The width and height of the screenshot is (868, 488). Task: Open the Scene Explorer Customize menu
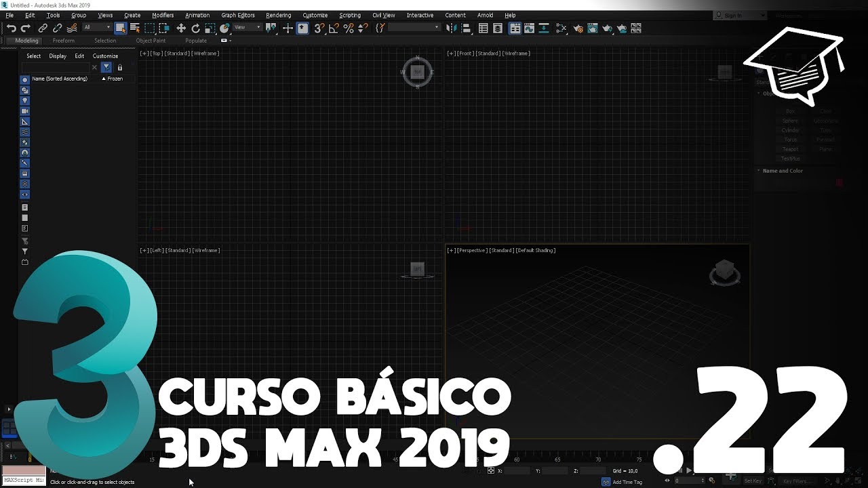[x=105, y=56]
